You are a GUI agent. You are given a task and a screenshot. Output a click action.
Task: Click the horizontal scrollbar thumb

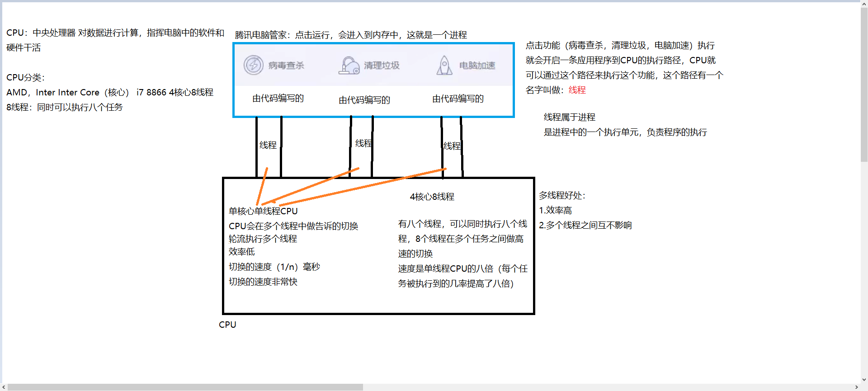click(x=185, y=387)
